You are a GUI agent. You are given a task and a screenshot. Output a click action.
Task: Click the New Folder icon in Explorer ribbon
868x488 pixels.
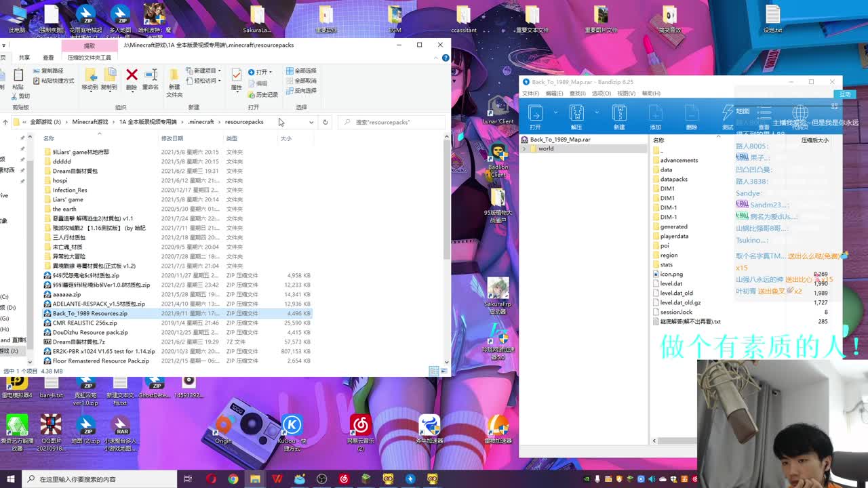[x=174, y=75]
